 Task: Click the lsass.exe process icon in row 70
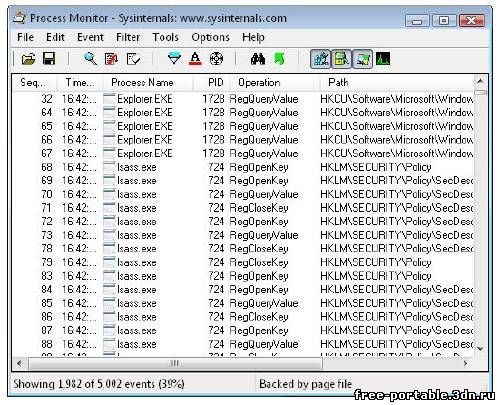[109, 194]
